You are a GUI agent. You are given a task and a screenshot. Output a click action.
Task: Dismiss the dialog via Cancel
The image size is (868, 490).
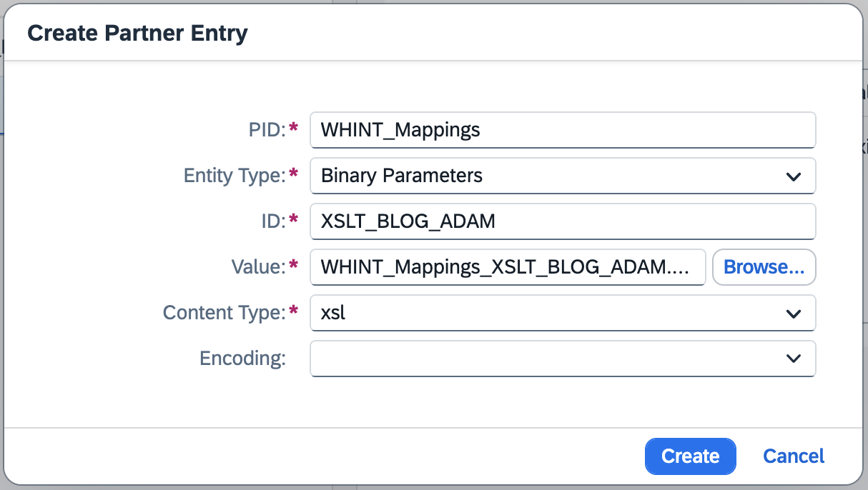click(794, 456)
